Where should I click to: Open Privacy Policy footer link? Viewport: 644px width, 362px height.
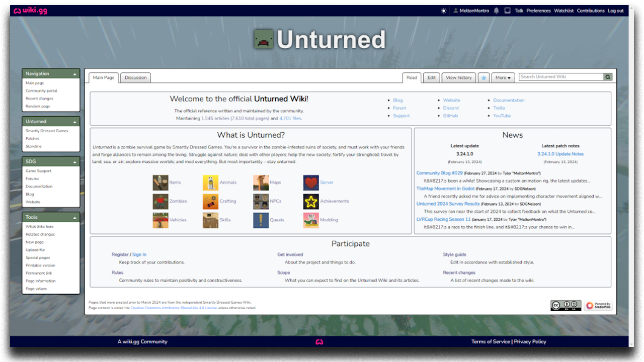point(530,342)
